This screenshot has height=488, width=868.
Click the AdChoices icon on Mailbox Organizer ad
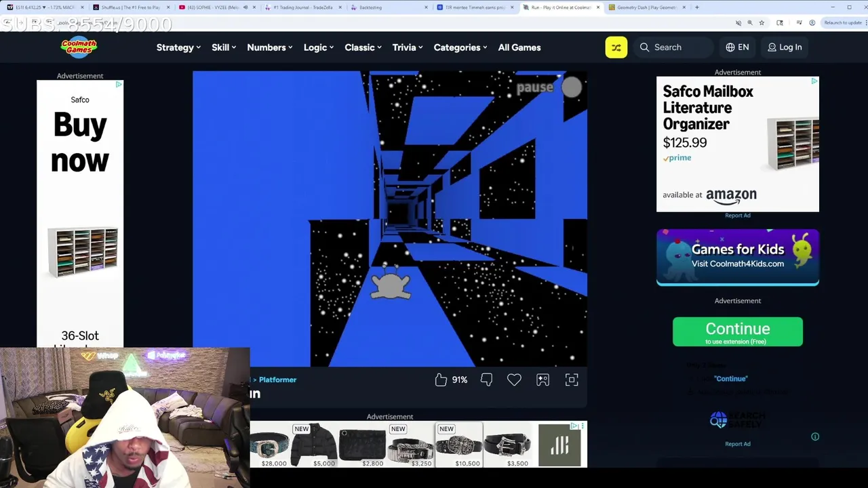coord(814,81)
